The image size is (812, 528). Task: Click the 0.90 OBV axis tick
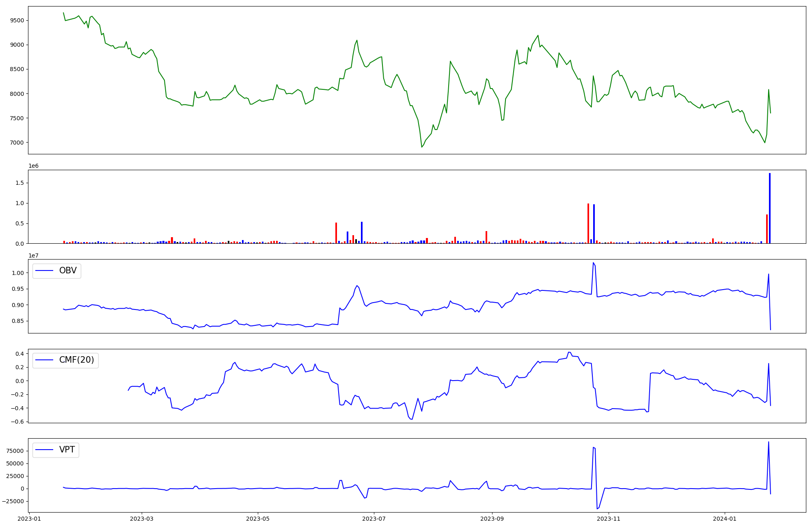(18, 305)
